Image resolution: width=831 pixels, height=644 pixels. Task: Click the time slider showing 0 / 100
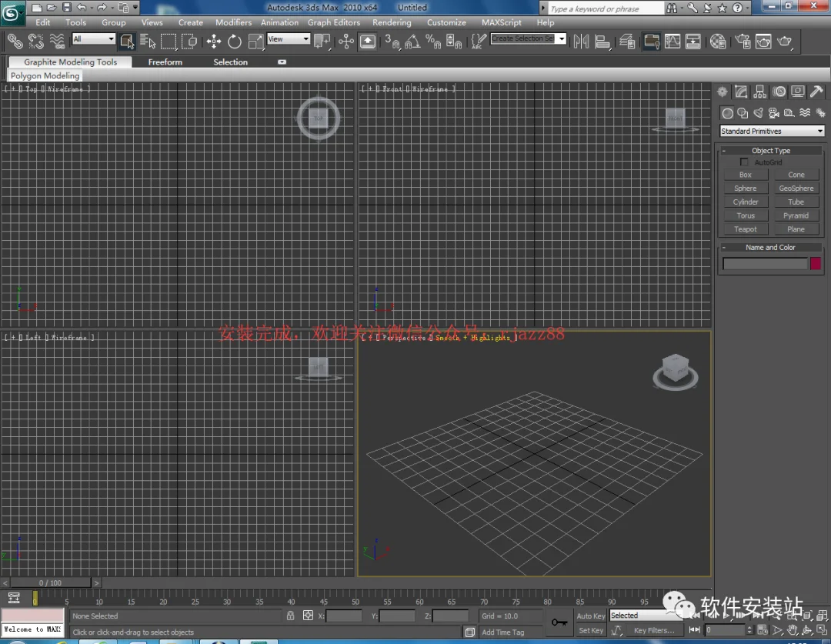(x=50, y=583)
